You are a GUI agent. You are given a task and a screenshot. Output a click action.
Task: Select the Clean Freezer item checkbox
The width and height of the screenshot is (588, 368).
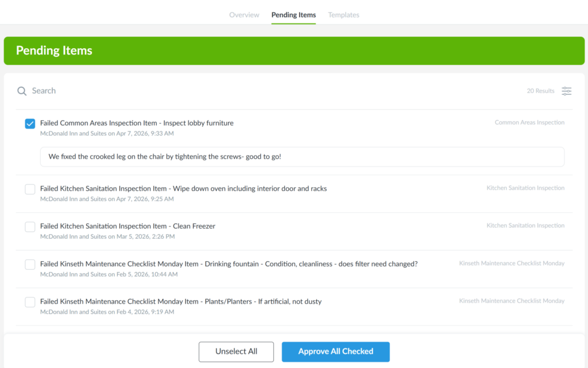pyautogui.click(x=30, y=227)
